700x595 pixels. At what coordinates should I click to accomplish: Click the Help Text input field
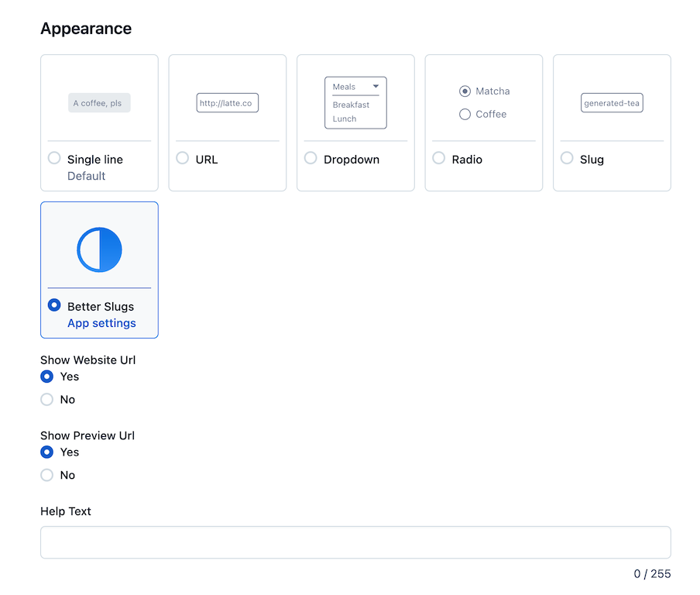pos(355,542)
